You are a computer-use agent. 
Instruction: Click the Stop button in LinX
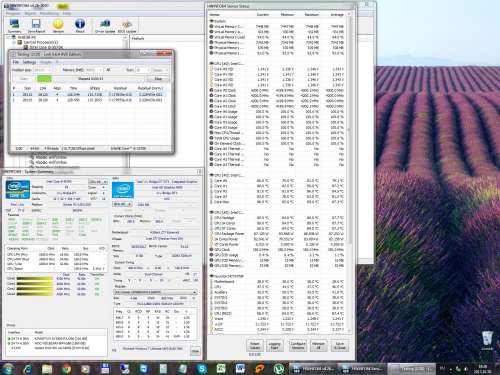pos(158,79)
